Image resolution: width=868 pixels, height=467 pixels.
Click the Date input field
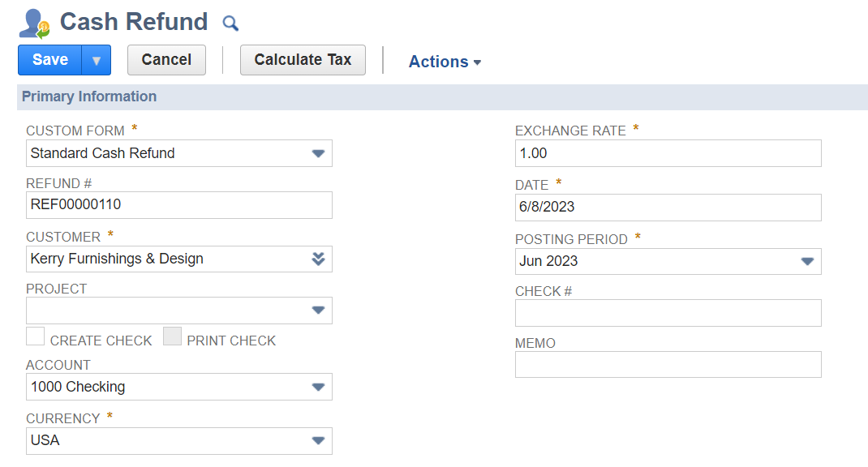tap(668, 207)
